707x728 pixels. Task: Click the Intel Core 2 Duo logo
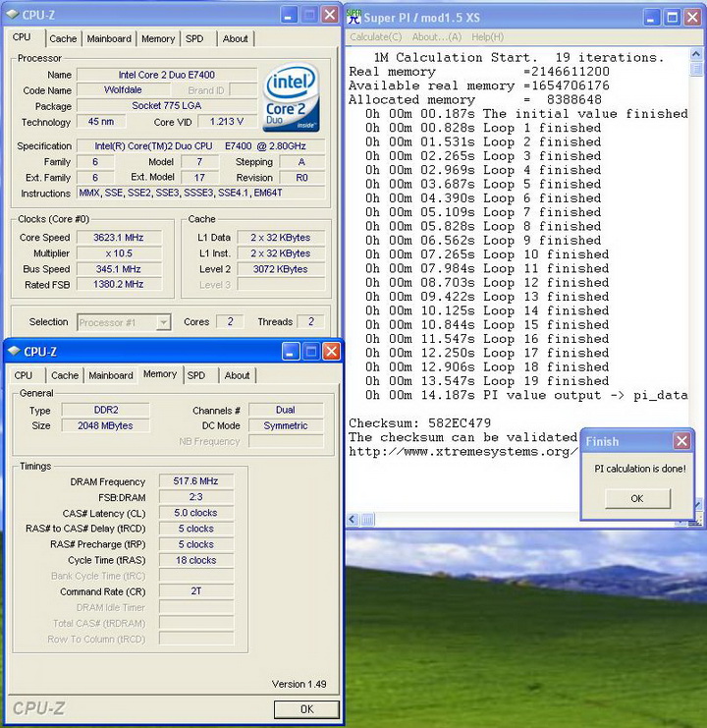tap(292, 97)
